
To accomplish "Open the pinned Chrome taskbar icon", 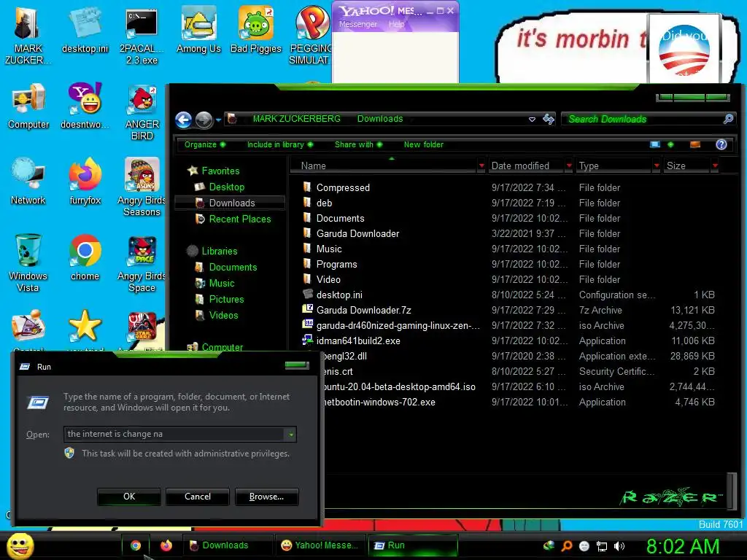I will pos(136,545).
